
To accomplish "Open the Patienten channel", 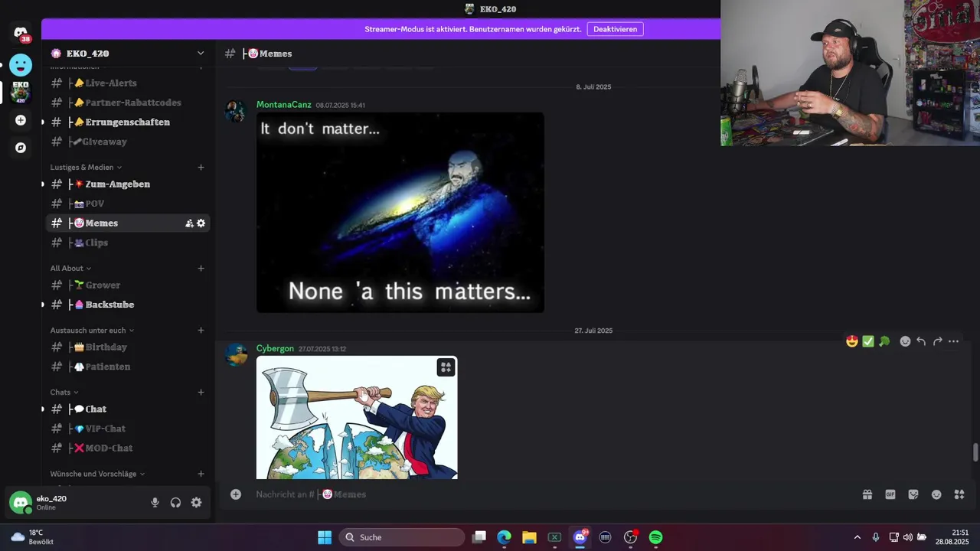I will (x=128, y=367).
